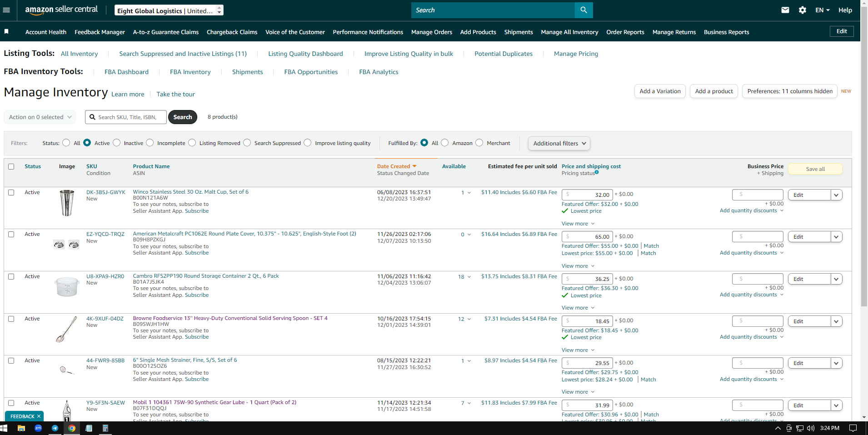868x435 pixels.
Task: Expand available quantity chevron showing 18
Action: tap(469, 277)
